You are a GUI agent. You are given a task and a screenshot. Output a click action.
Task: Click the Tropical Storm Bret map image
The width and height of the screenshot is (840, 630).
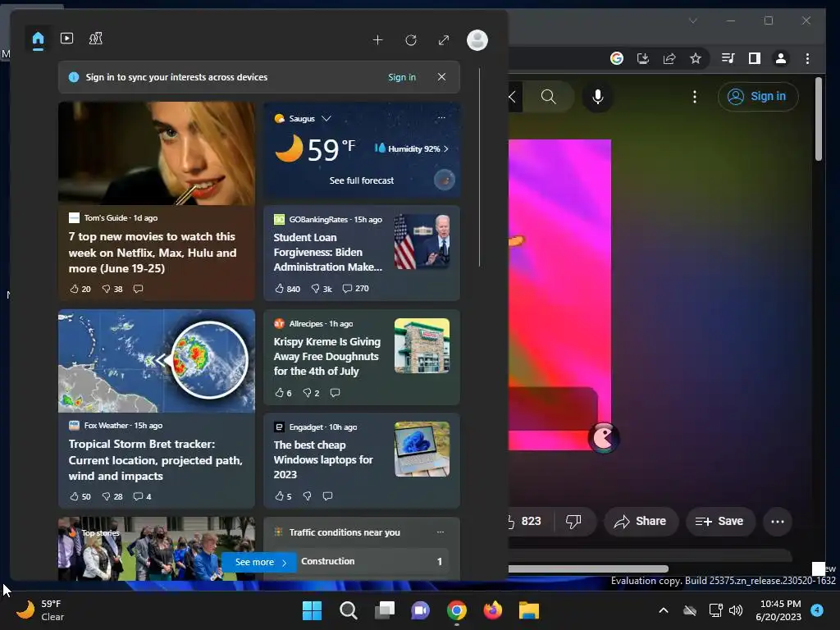(157, 361)
